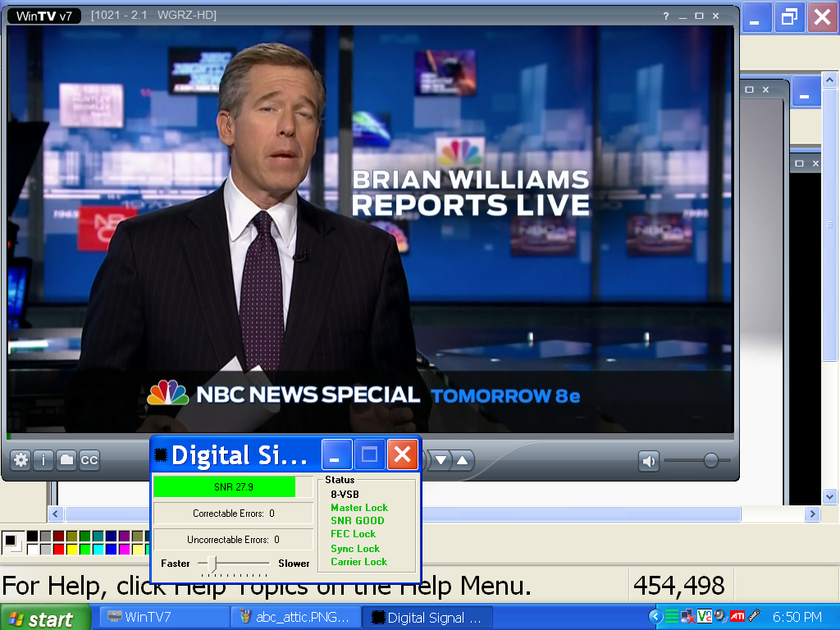The width and height of the screenshot is (840, 630).
Task: Open the WinTV folder icon
Action: click(x=66, y=459)
